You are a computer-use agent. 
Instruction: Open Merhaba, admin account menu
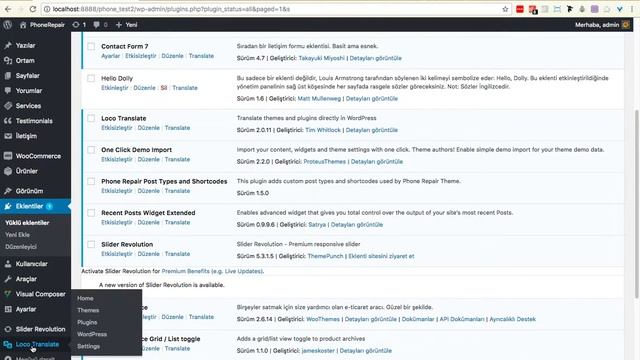click(x=602, y=25)
